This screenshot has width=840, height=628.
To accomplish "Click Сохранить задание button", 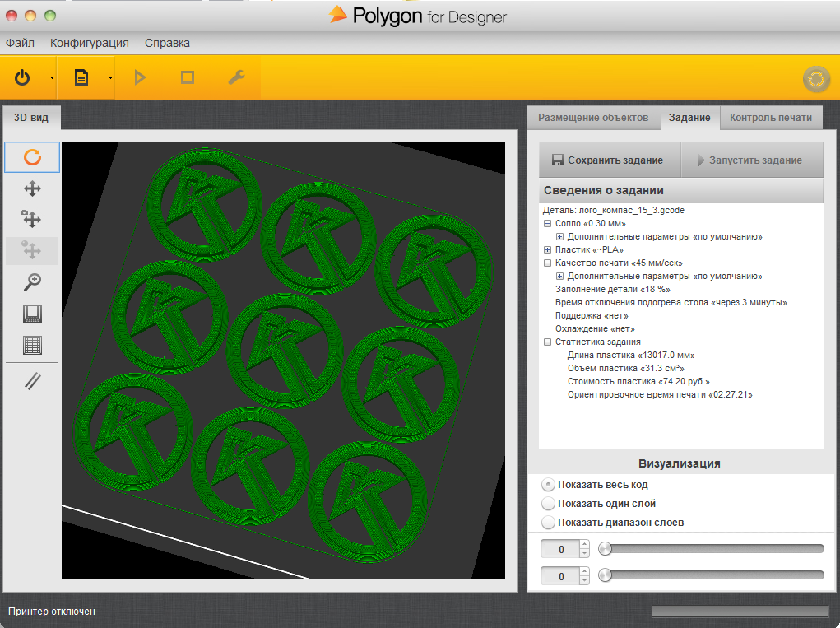I will [609, 160].
